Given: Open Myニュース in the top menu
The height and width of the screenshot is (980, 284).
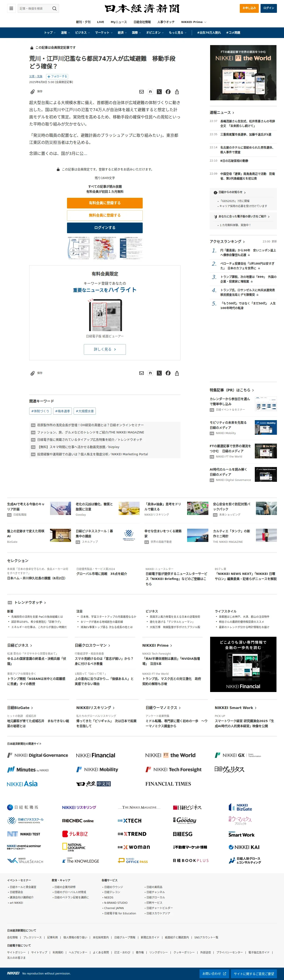Looking at the screenshot, I should (119, 22).
